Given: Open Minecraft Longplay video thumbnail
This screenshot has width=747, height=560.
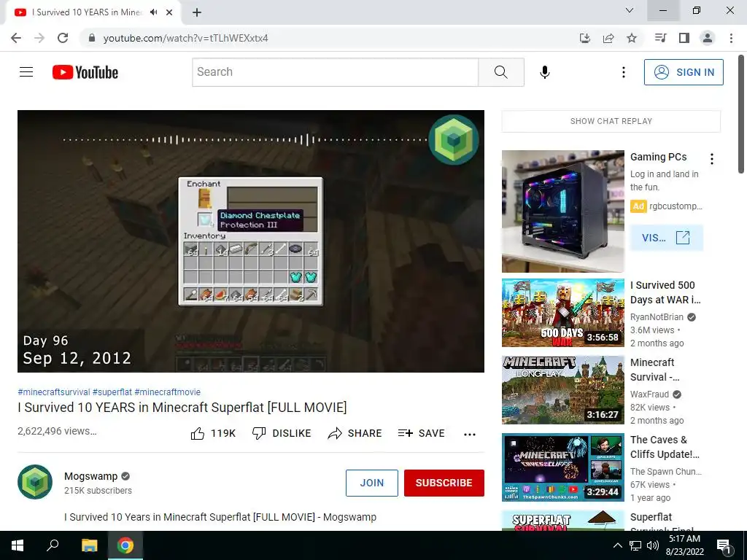Looking at the screenshot, I should [x=562, y=390].
